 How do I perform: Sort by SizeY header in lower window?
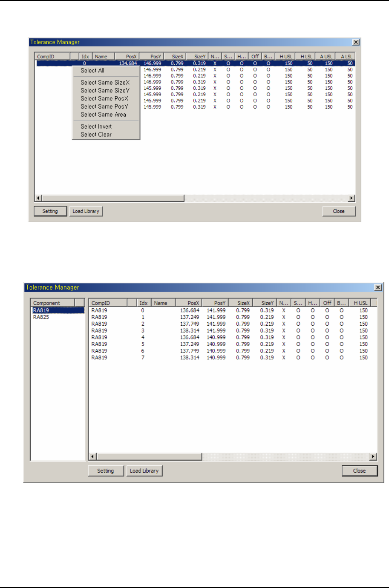pos(265,303)
